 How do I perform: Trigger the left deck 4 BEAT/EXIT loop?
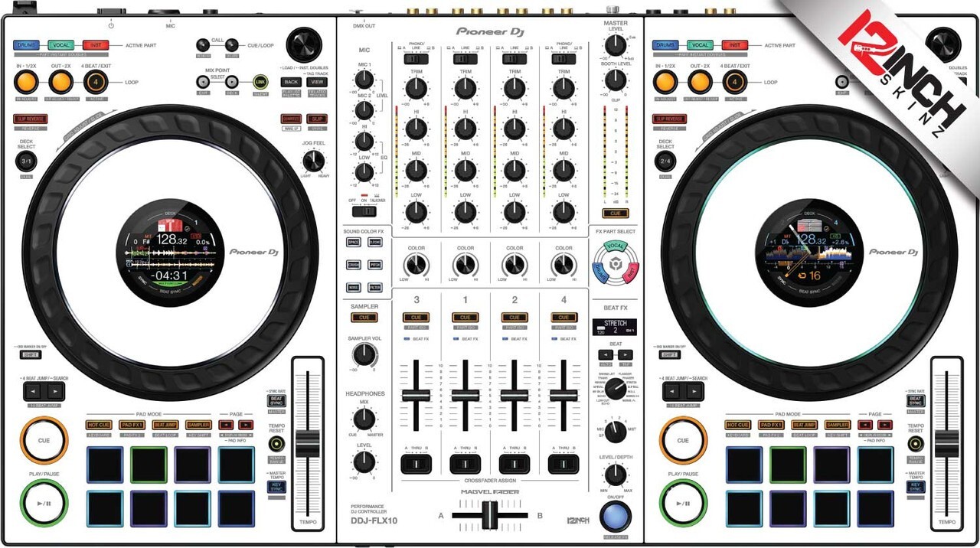coord(95,82)
